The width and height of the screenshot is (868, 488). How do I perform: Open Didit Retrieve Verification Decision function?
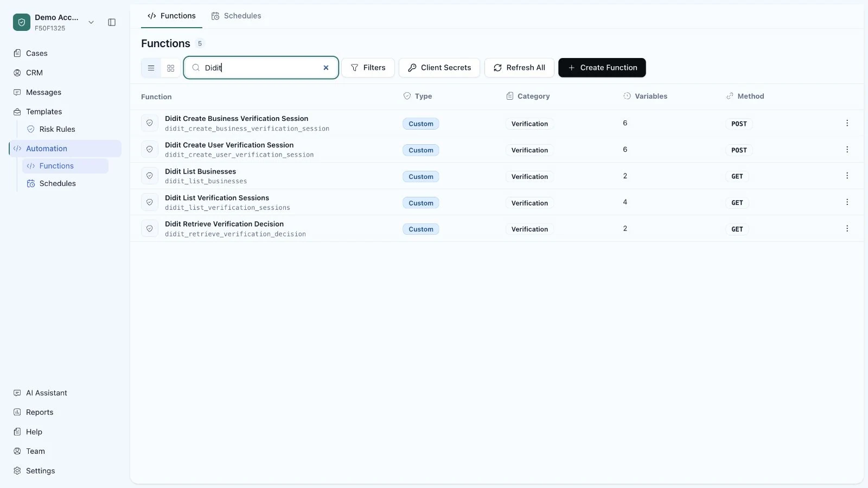point(224,224)
